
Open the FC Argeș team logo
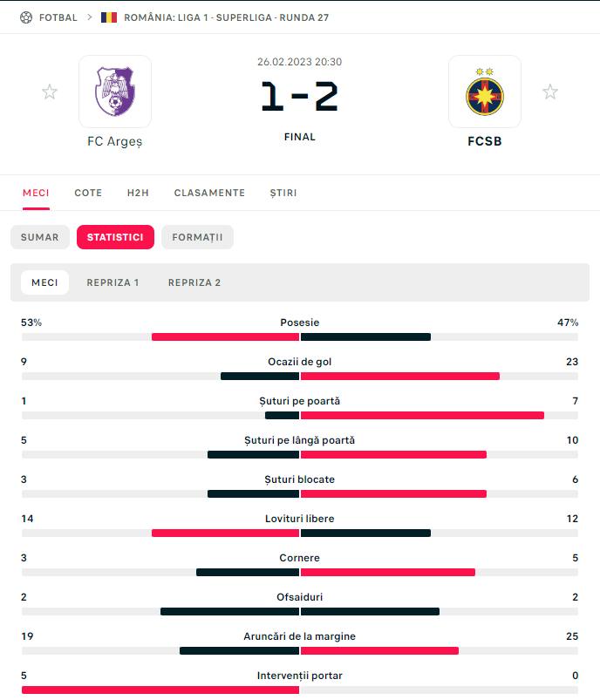(115, 92)
